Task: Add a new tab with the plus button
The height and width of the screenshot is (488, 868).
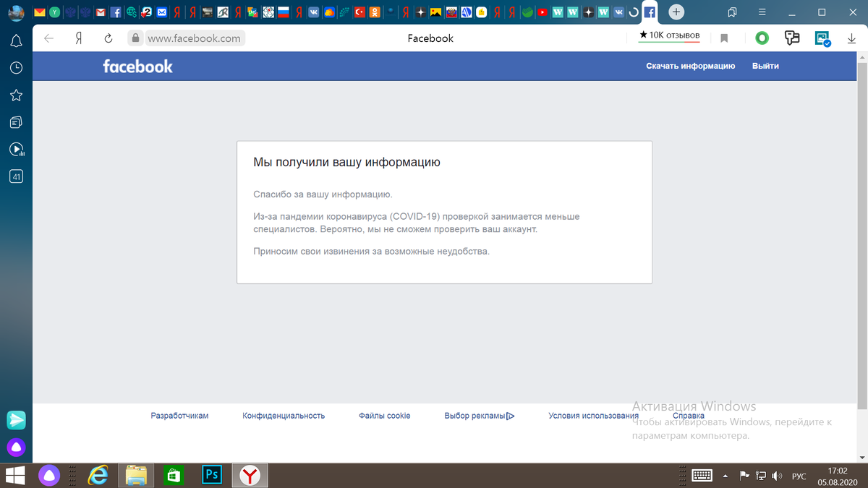Action: click(x=676, y=12)
